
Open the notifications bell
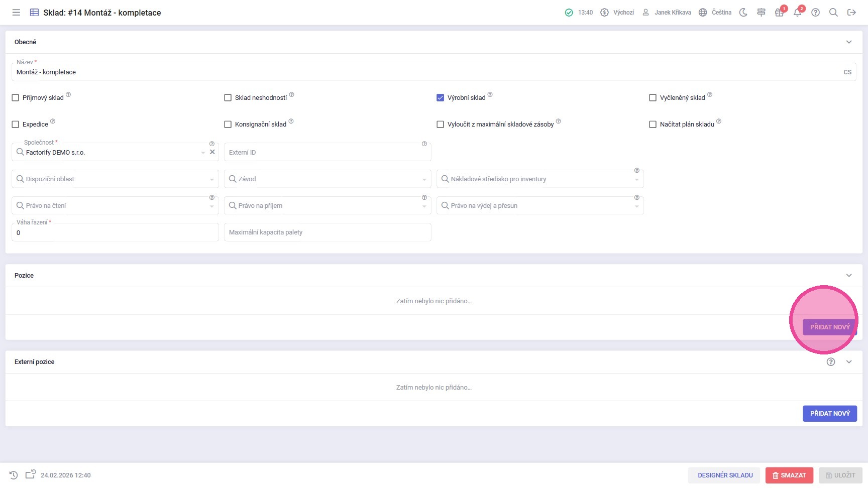point(797,13)
